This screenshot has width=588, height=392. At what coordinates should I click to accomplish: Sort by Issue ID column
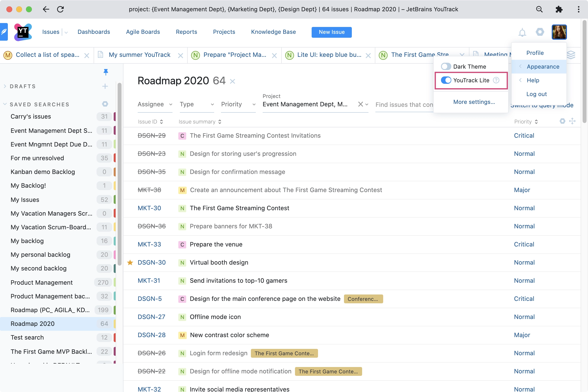150,122
